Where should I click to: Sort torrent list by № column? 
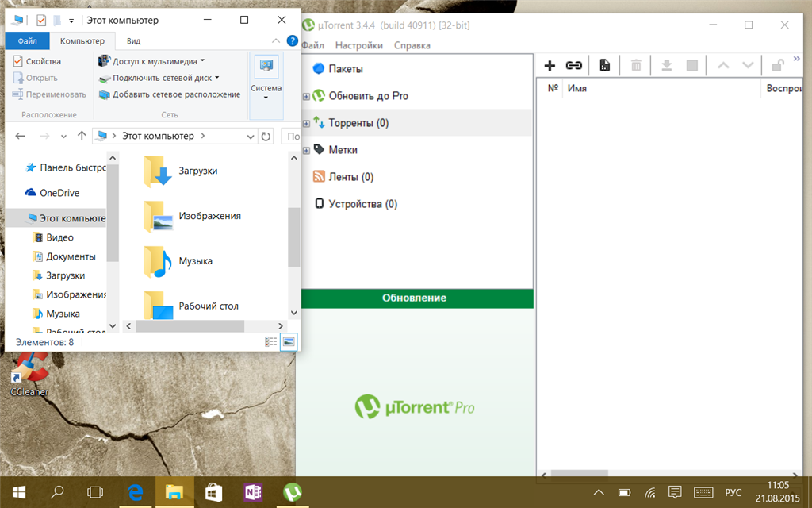pyautogui.click(x=553, y=89)
